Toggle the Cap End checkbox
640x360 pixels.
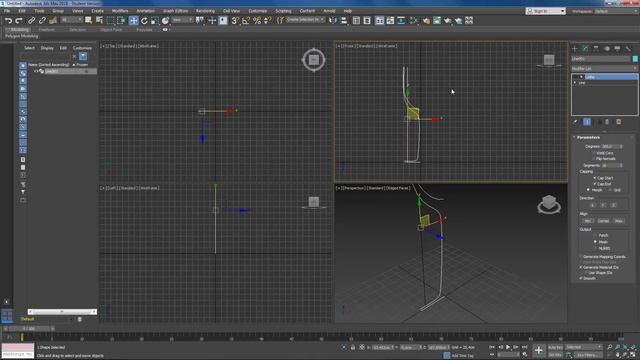click(595, 184)
